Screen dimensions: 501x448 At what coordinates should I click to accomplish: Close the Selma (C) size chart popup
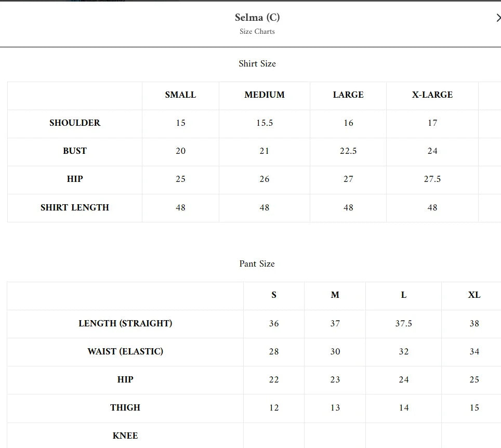(x=498, y=18)
